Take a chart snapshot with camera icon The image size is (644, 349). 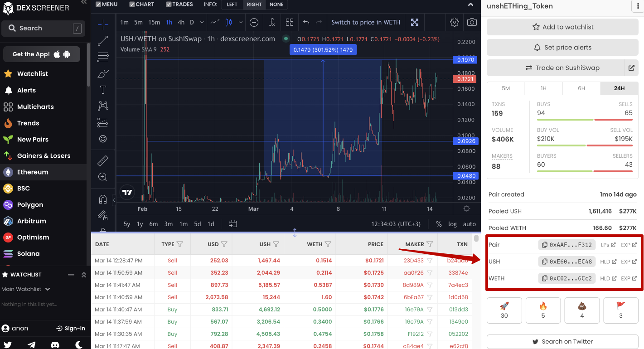[x=472, y=22]
